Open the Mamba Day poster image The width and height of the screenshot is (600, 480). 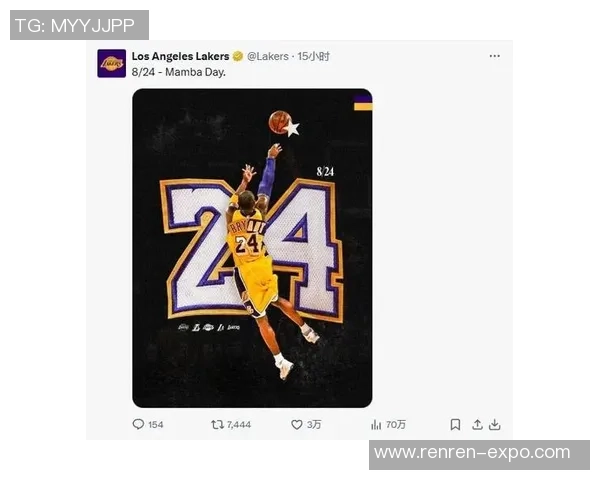pyautogui.click(x=252, y=247)
